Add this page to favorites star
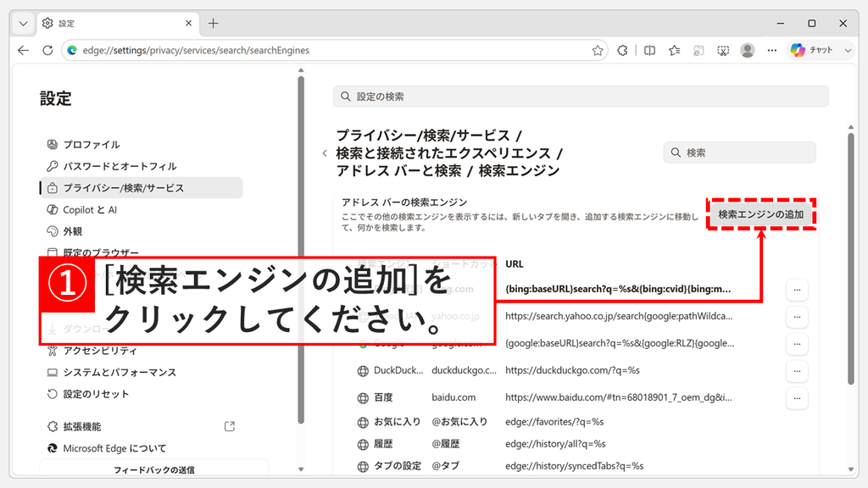Image resolution: width=868 pixels, height=488 pixels. pos(598,50)
